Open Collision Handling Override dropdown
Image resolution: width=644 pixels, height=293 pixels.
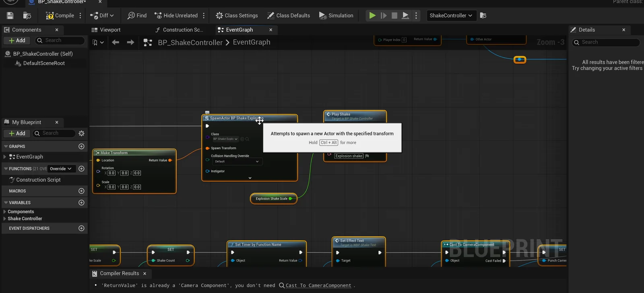pyautogui.click(x=237, y=162)
